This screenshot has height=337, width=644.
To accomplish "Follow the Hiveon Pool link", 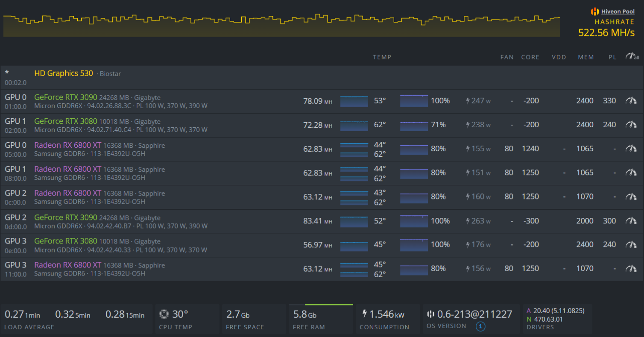I will pos(618,12).
